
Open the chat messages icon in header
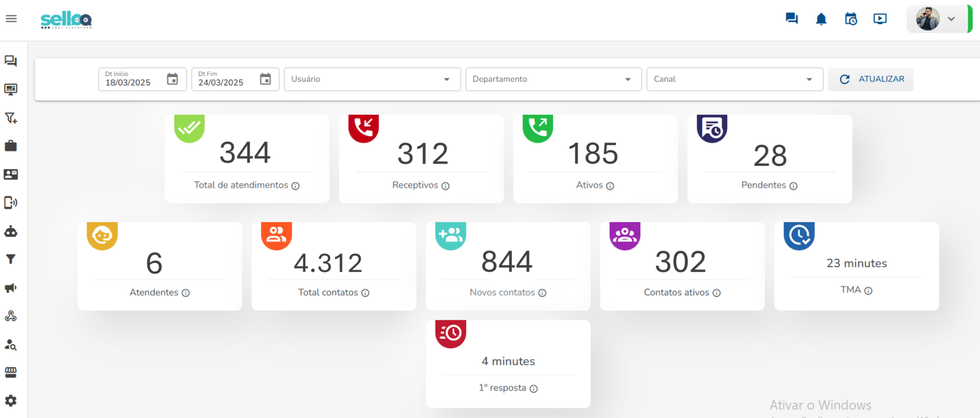click(x=791, y=19)
